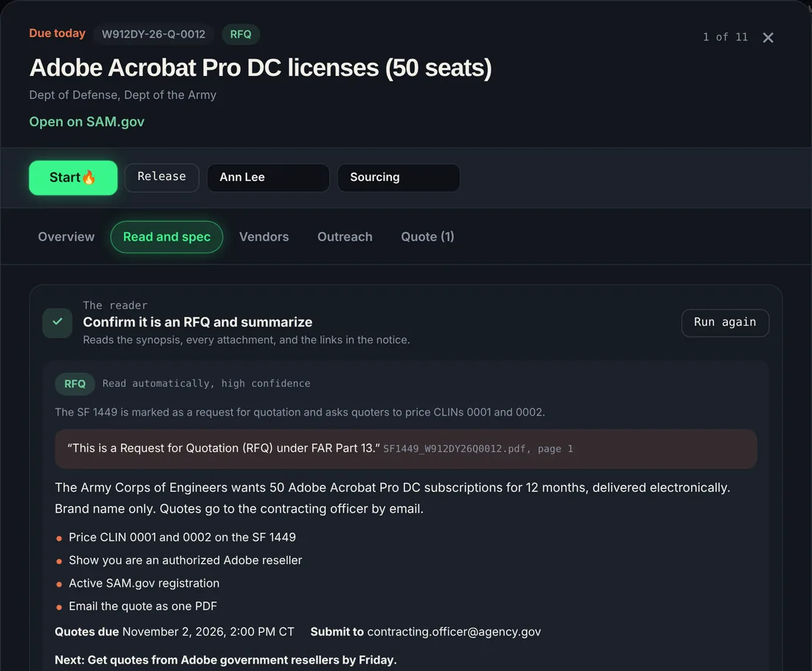Click the RFQ tag in the header
The image size is (812, 671).
point(241,34)
